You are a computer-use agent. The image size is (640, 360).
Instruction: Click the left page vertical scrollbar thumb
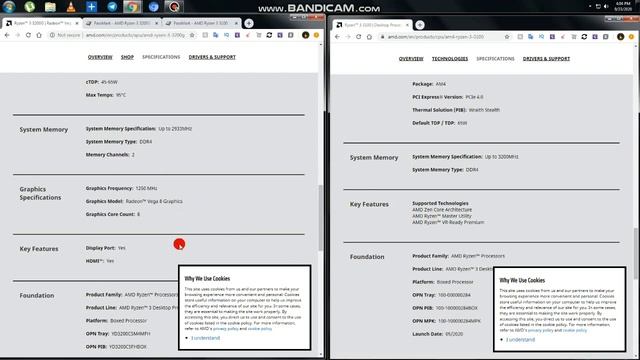(x=321, y=218)
